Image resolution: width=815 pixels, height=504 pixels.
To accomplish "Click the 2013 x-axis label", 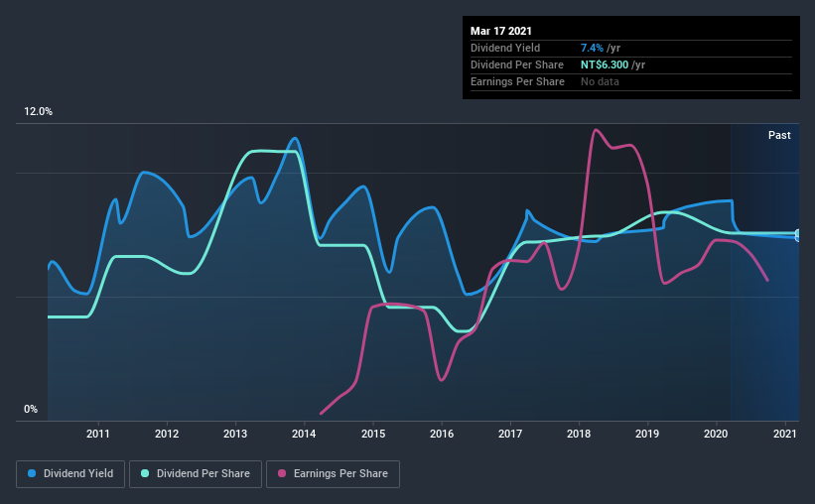I will click(235, 434).
